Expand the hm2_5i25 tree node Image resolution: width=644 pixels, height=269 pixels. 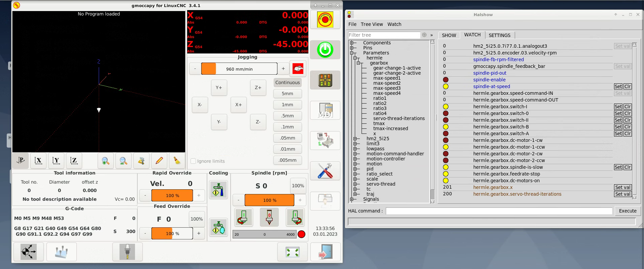[x=355, y=139]
